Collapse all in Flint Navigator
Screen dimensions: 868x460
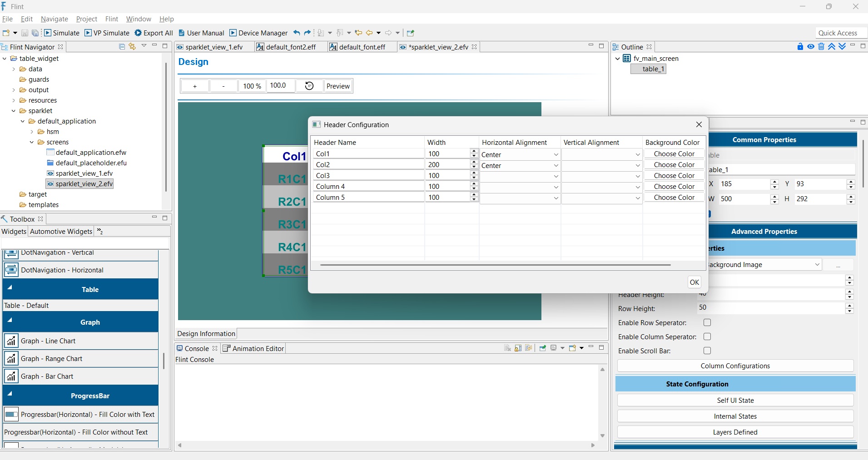(x=122, y=46)
